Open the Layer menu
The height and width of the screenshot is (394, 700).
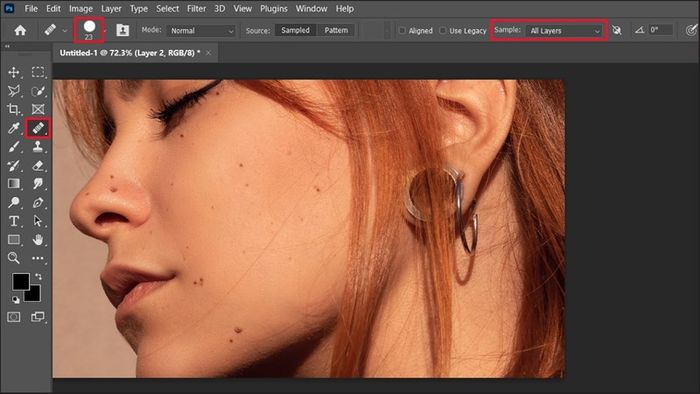point(111,8)
